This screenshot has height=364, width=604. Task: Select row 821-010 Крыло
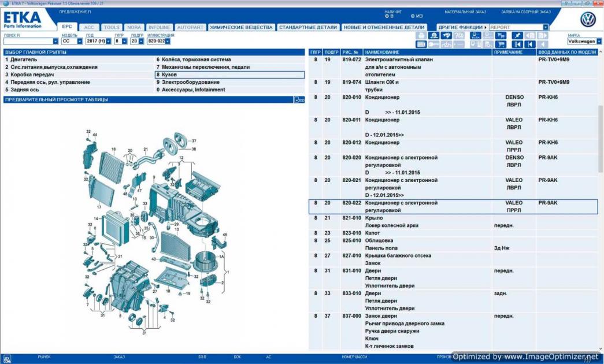pos(453,222)
